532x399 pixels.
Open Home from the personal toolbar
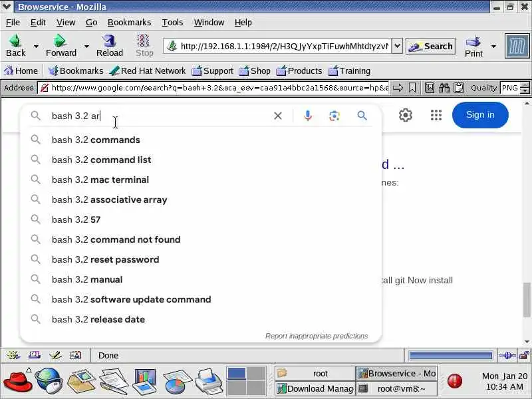click(21, 70)
